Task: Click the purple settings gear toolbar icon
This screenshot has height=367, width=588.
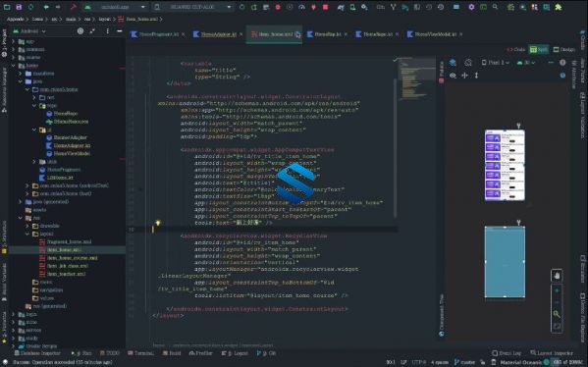Action: tap(471, 7)
